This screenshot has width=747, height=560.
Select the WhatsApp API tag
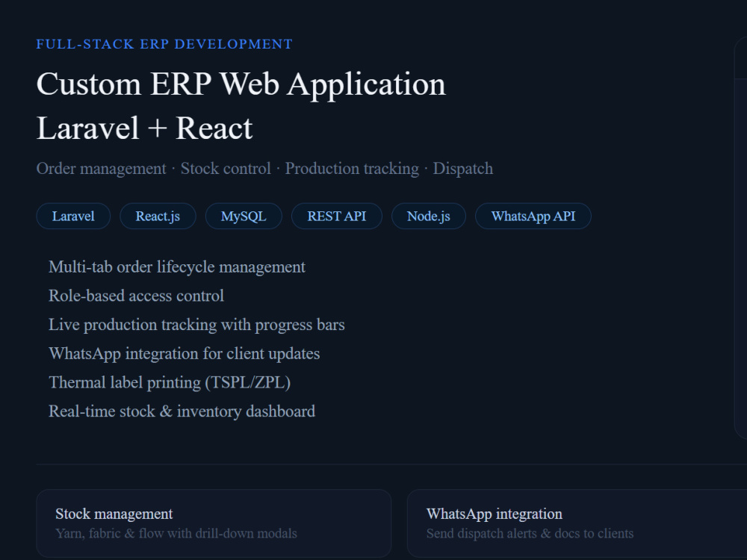click(x=533, y=217)
